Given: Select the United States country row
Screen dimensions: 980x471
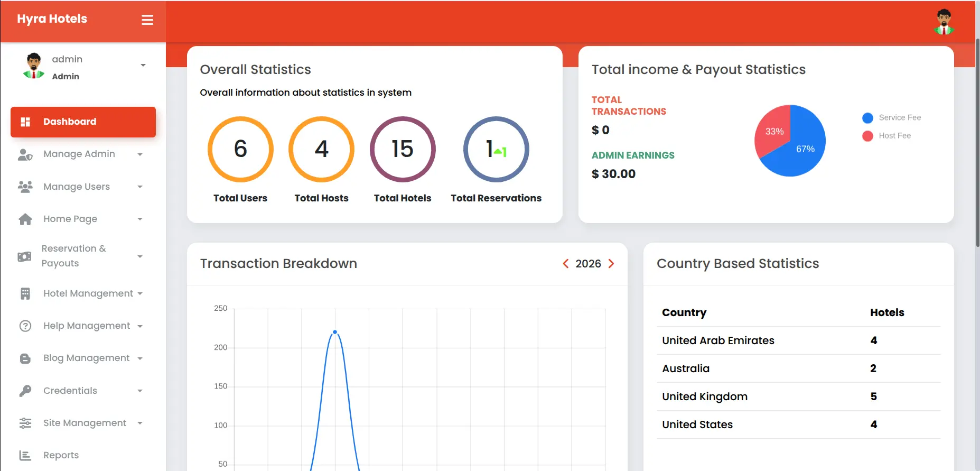Looking at the screenshot, I should pyautogui.click(x=799, y=424).
